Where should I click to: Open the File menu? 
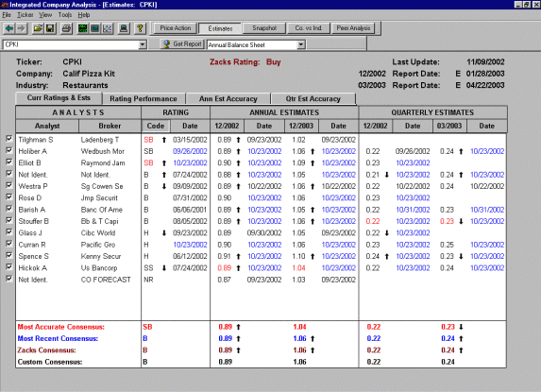coord(7,15)
